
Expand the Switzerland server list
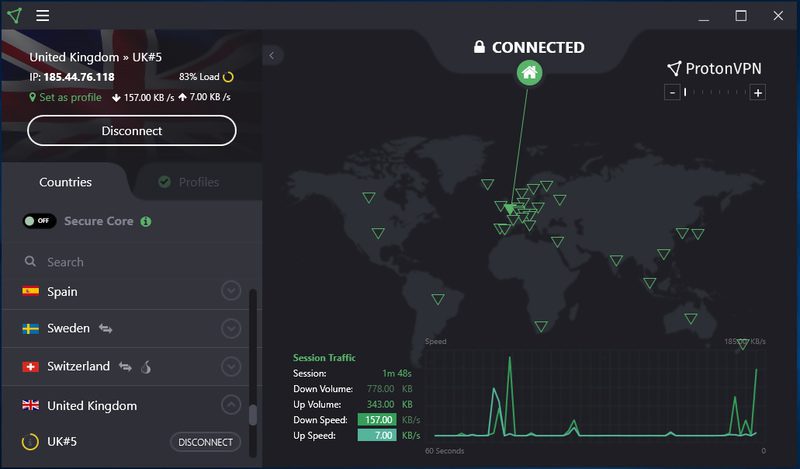(231, 366)
